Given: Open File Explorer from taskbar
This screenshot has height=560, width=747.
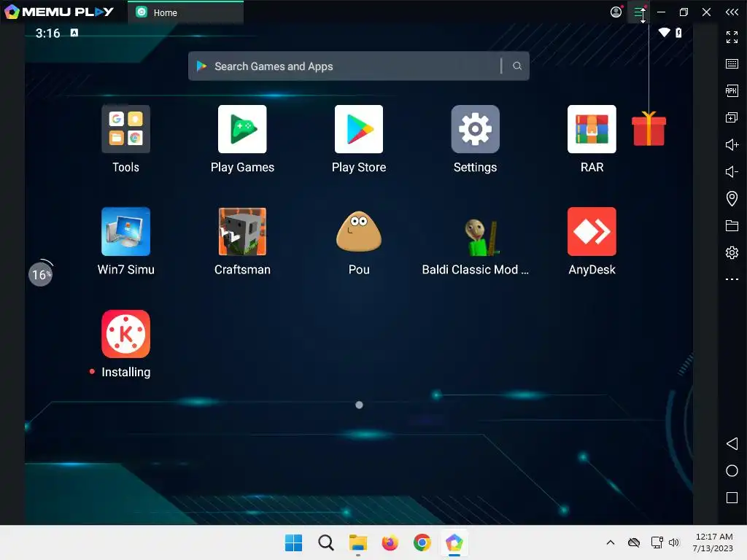Looking at the screenshot, I should pos(357,542).
